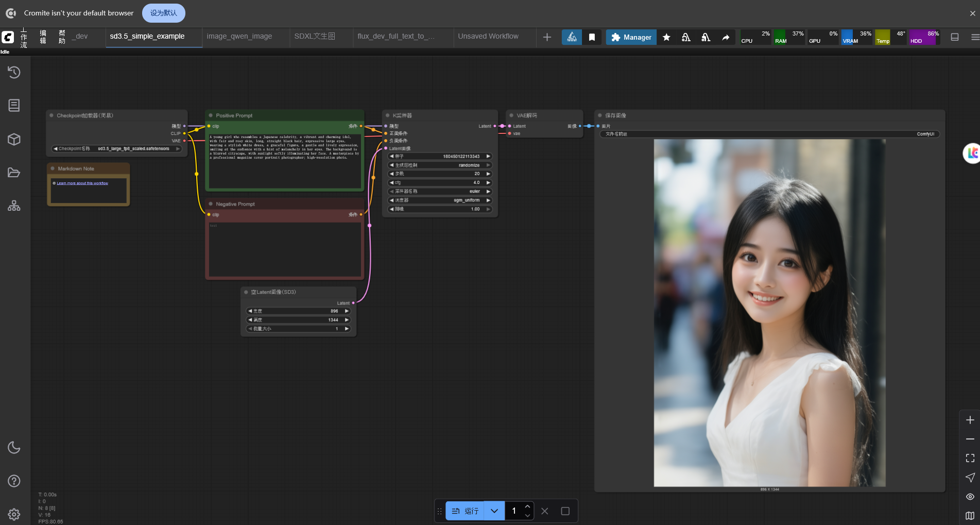
Task: Toggle the bottom panel icon in top bar
Action: (955, 37)
